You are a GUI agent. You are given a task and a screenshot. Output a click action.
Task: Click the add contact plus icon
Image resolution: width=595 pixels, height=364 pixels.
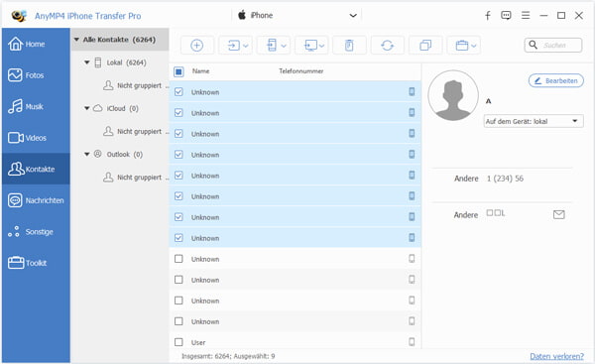196,46
